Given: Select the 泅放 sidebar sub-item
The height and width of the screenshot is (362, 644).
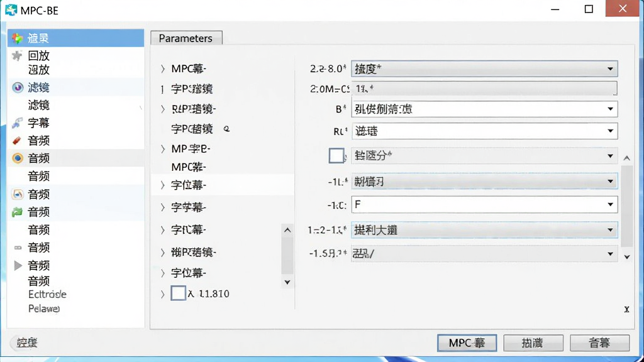Looking at the screenshot, I should 38,70.
